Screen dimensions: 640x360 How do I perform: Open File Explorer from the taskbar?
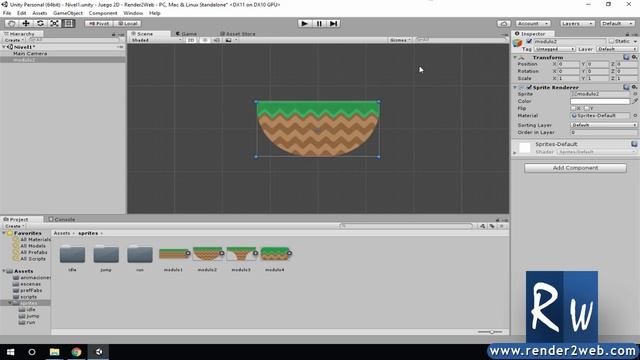(54, 352)
